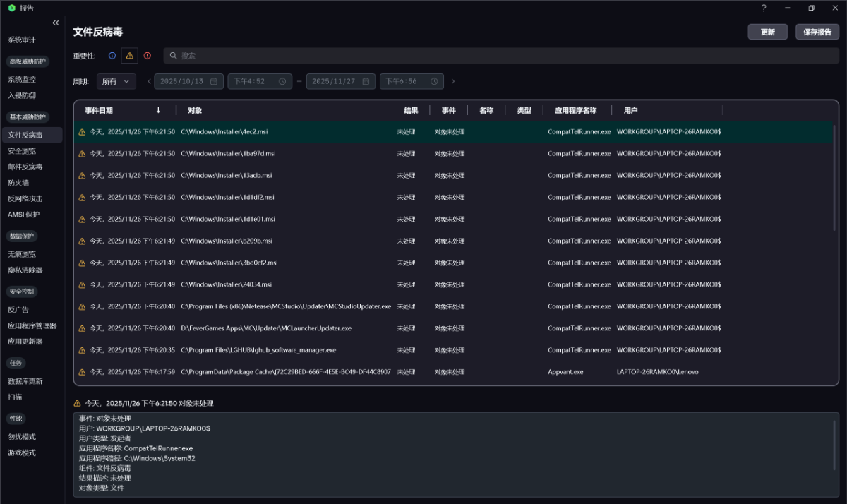The height and width of the screenshot is (504, 847).
Task: Click the event table vertical scrollbar
Action: point(834,176)
